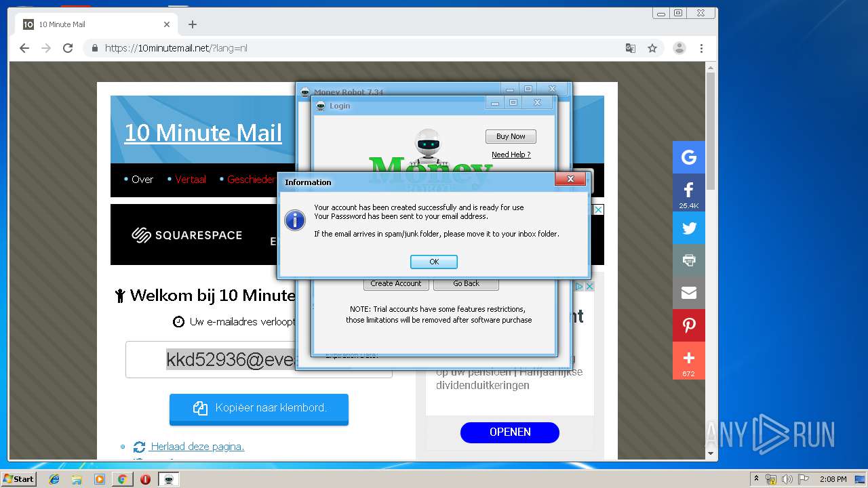This screenshot has width=868, height=488.
Task: Open the volume tray icon
Action: (x=787, y=479)
